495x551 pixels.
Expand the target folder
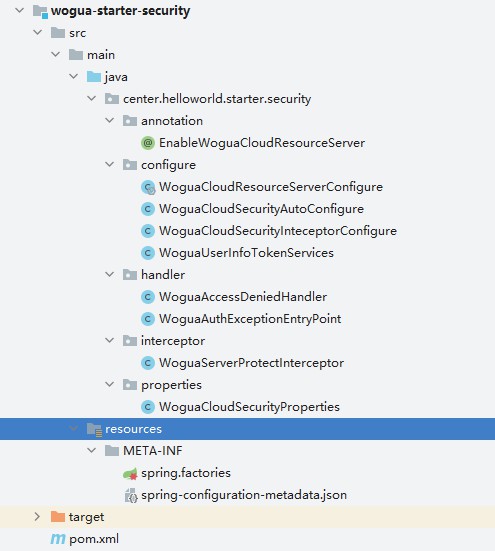(x=37, y=517)
